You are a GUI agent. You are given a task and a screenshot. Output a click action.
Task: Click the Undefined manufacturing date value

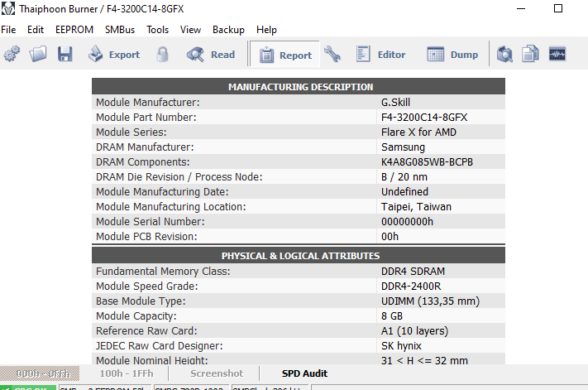click(404, 192)
